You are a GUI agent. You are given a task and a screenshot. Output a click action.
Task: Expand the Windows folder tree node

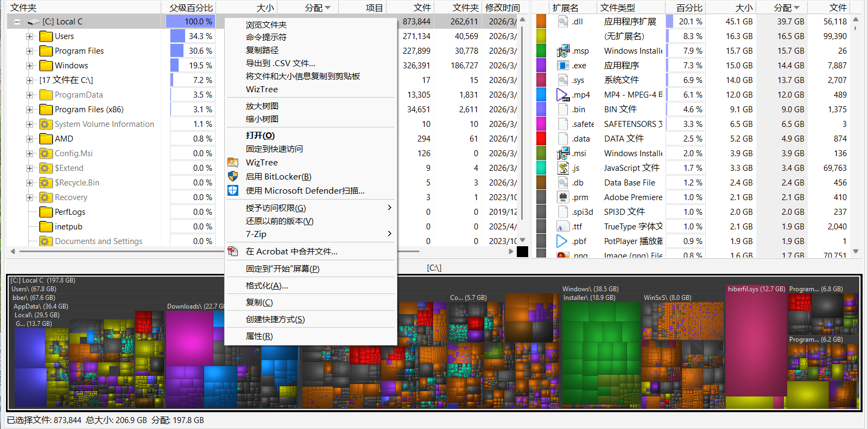[x=29, y=66]
